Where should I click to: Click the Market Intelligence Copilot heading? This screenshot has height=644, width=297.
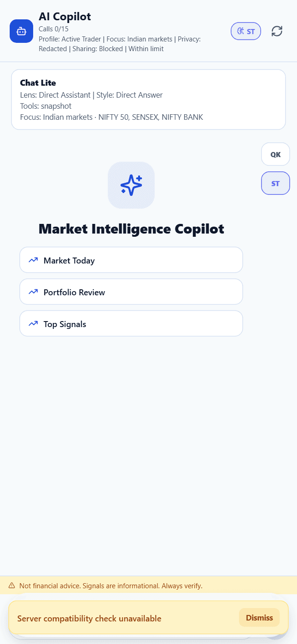tap(131, 229)
